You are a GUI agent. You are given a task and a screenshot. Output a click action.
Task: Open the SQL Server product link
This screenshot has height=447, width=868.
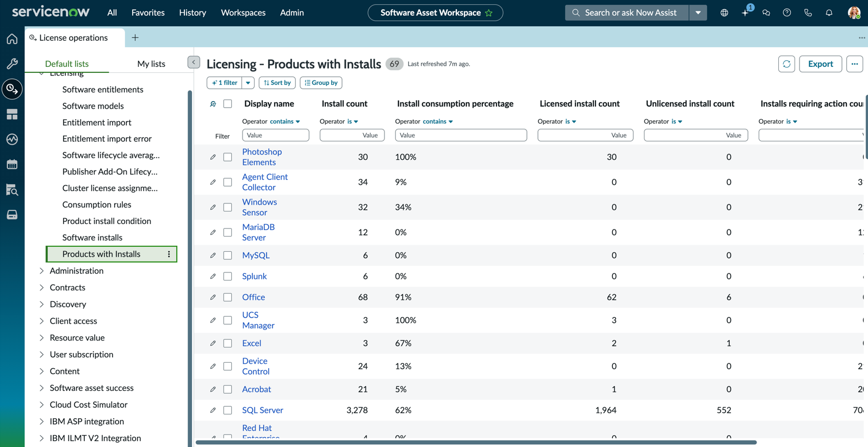pos(263,411)
